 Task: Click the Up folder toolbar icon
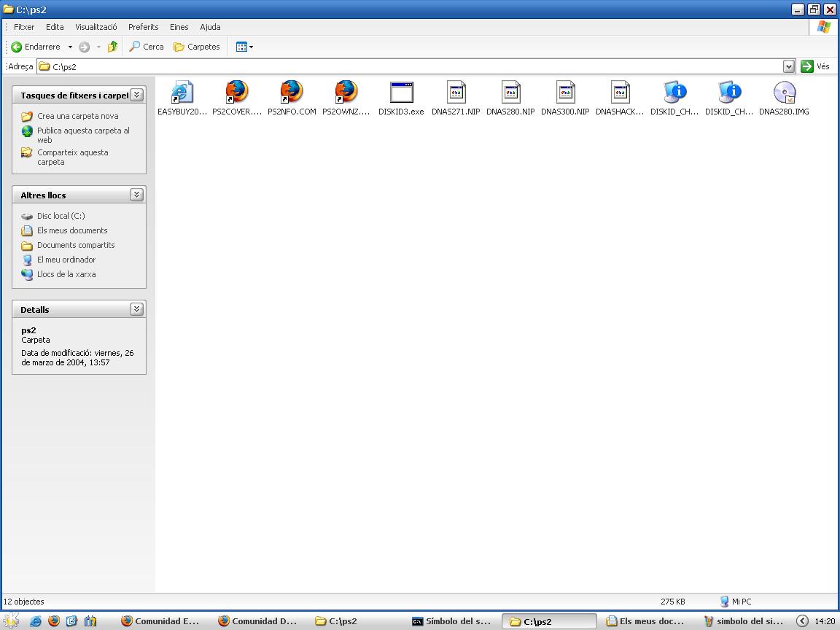pos(112,47)
